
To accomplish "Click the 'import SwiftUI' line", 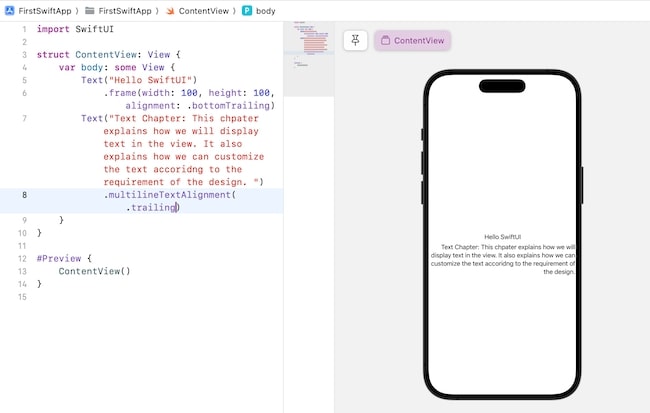I will pyautogui.click(x=75, y=29).
